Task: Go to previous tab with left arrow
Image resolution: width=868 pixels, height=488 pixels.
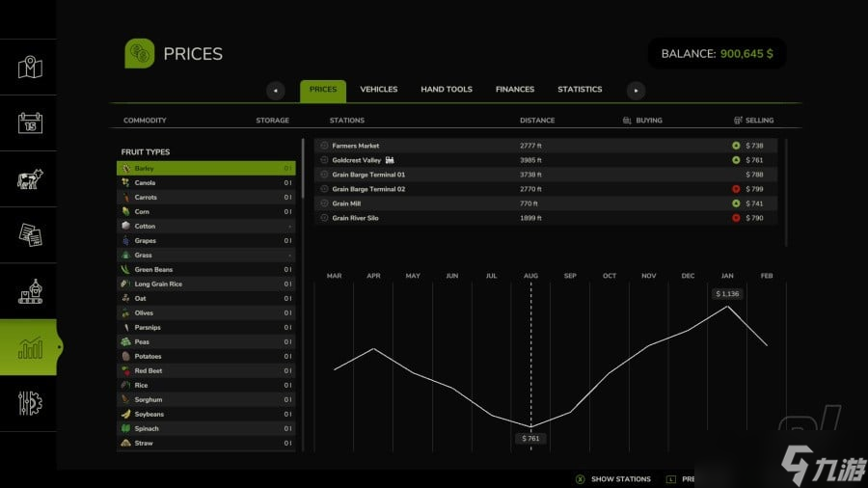Action: pyautogui.click(x=276, y=91)
